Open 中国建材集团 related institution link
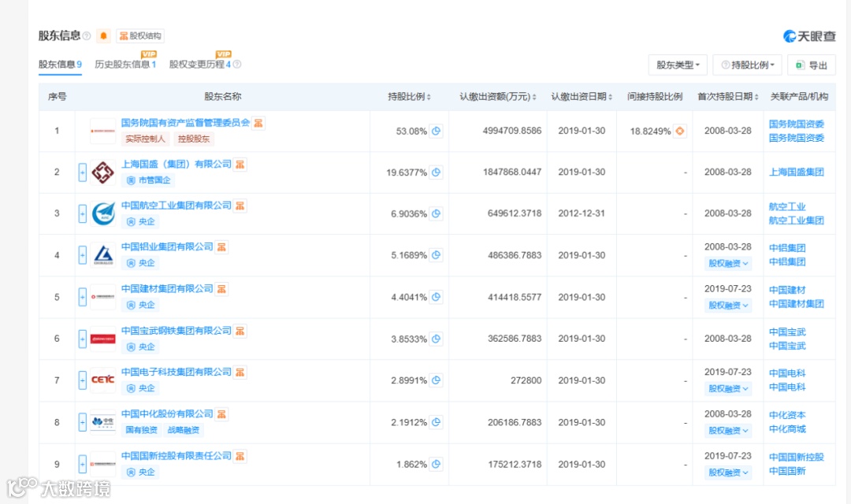 (x=796, y=304)
